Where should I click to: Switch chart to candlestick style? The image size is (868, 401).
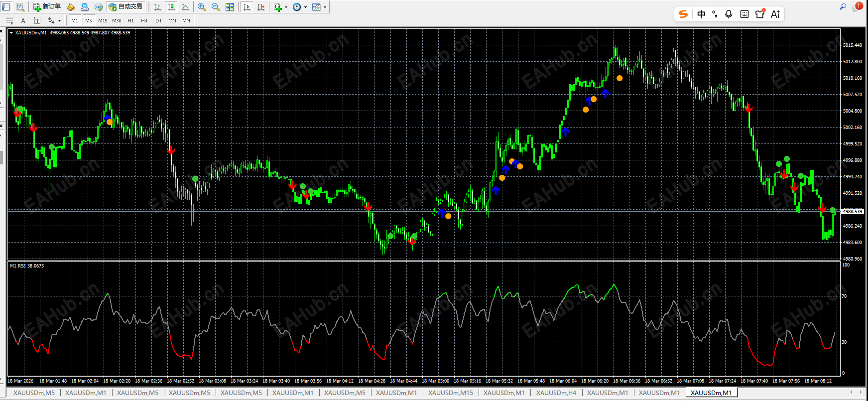[171, 7]
